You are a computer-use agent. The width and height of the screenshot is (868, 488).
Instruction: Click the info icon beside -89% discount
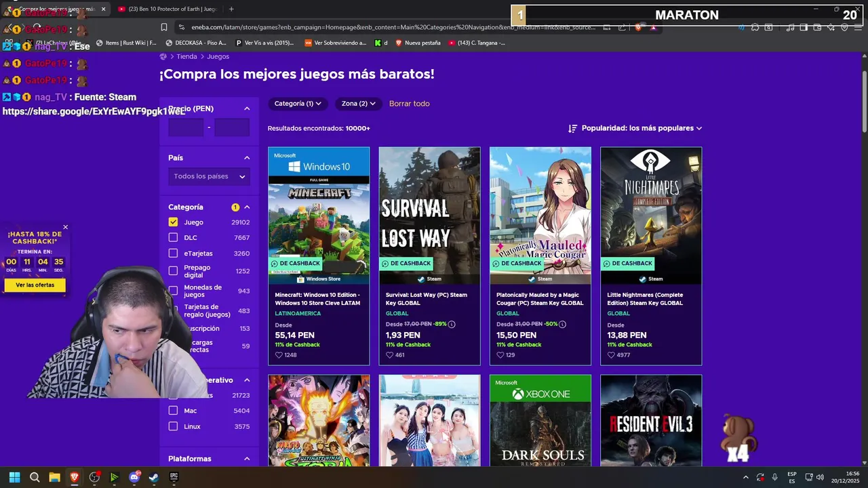point(452,324)
